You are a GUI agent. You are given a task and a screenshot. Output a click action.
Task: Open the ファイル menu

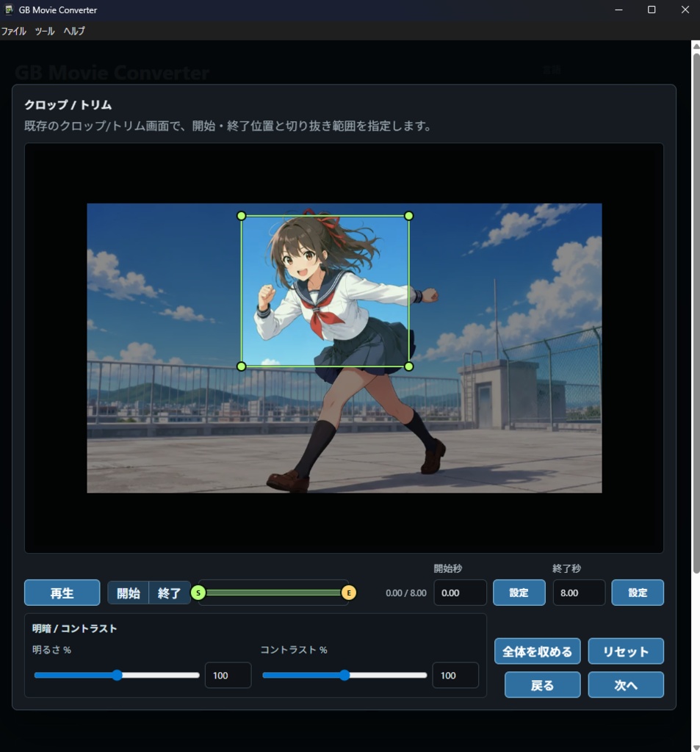coord(13,31)
